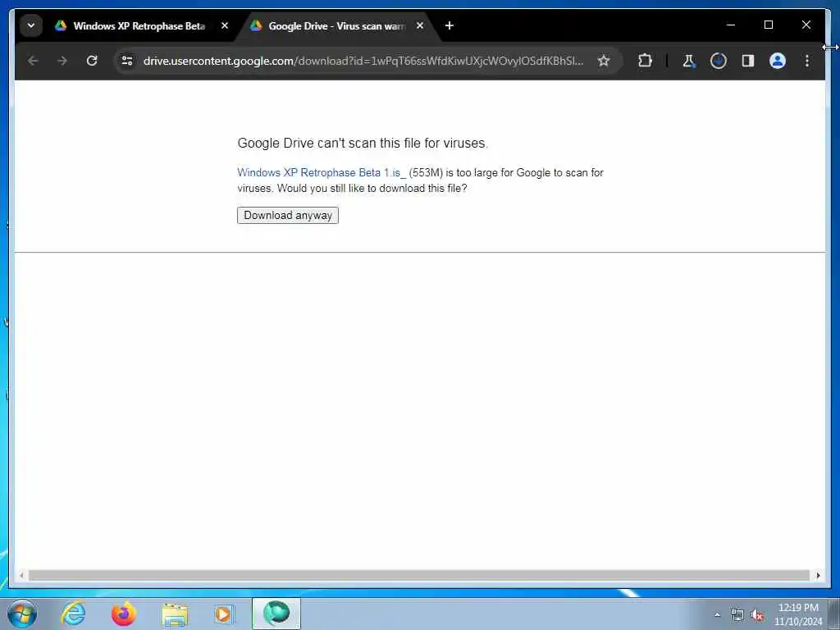Image resolution: width=840 pixels, height=630 pixels.
Task: Click the Download anyway button
Action: coord(288,216)
